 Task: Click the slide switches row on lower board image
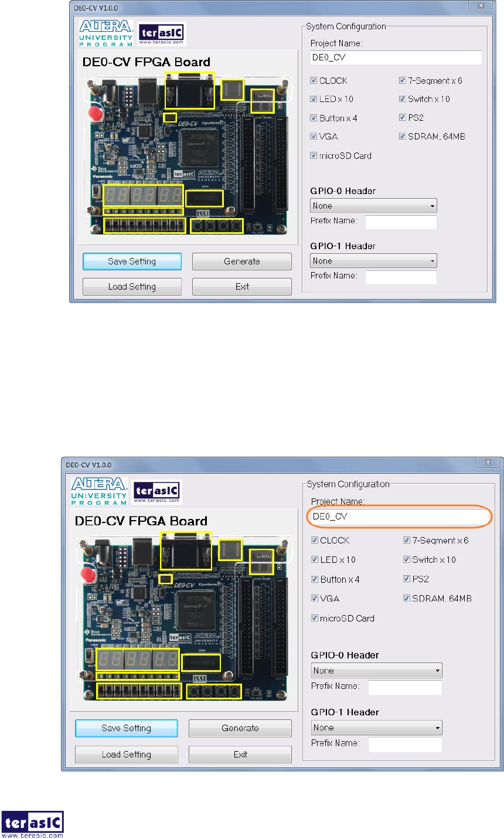click(138, 691)
